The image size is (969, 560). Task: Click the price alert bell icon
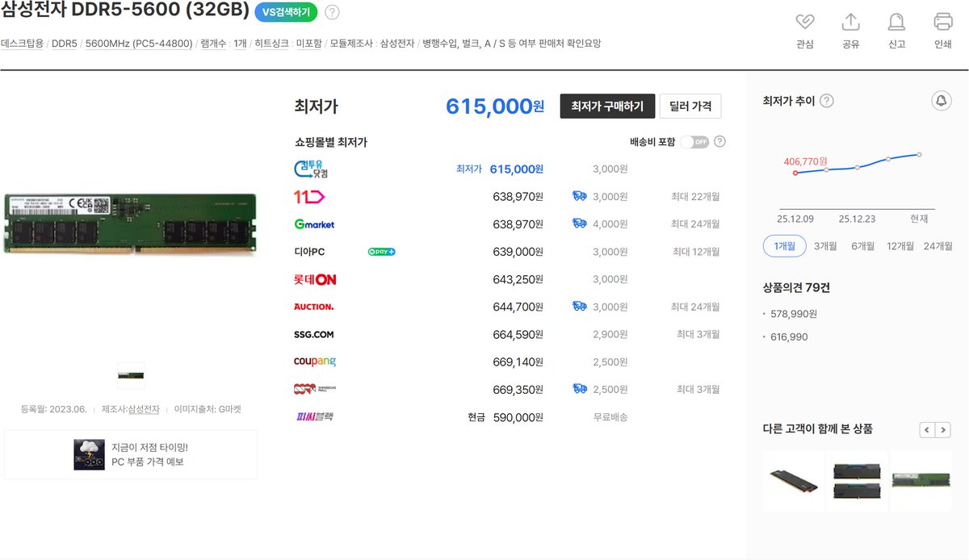coord(941,101)
